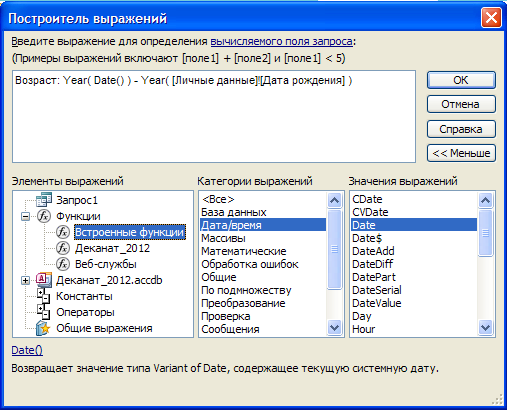The width and height of the screenshot is (507, 410).
Task: Collapse the Функции tree node
Action: (25, 216)
